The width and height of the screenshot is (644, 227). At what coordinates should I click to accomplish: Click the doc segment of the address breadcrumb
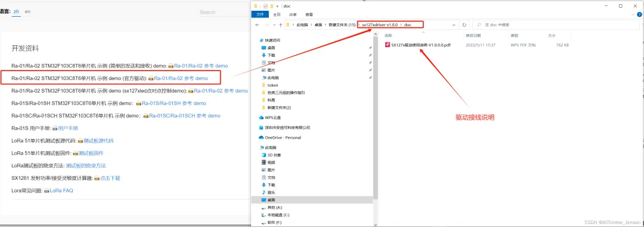(407, 24)
